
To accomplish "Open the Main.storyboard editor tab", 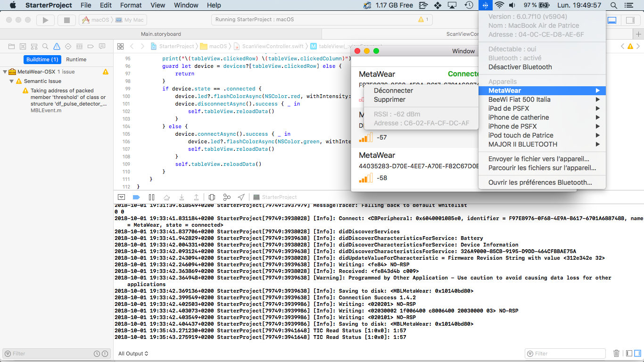I will 161,34.
